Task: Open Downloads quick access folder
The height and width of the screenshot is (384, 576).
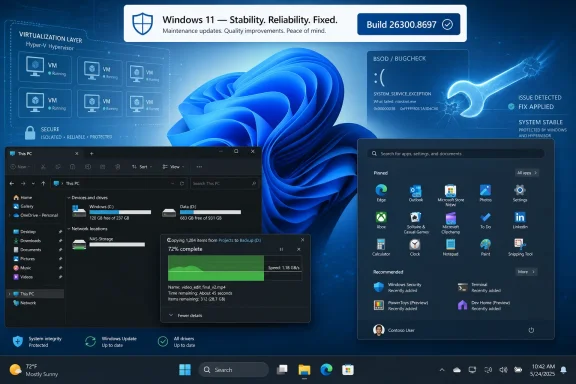Action: click(x=27, y=241)
